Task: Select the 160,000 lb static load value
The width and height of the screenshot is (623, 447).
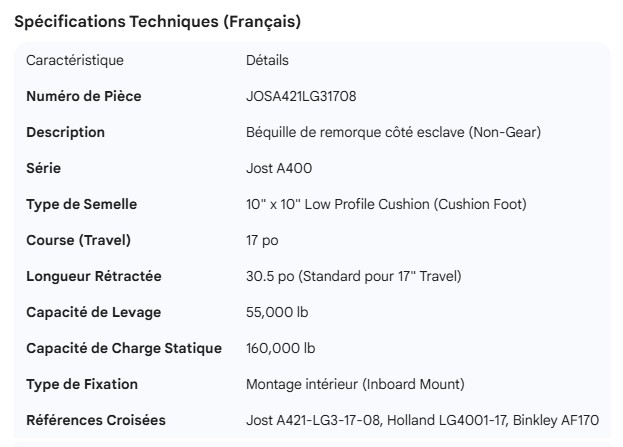Action: click(x=281, y=348)
